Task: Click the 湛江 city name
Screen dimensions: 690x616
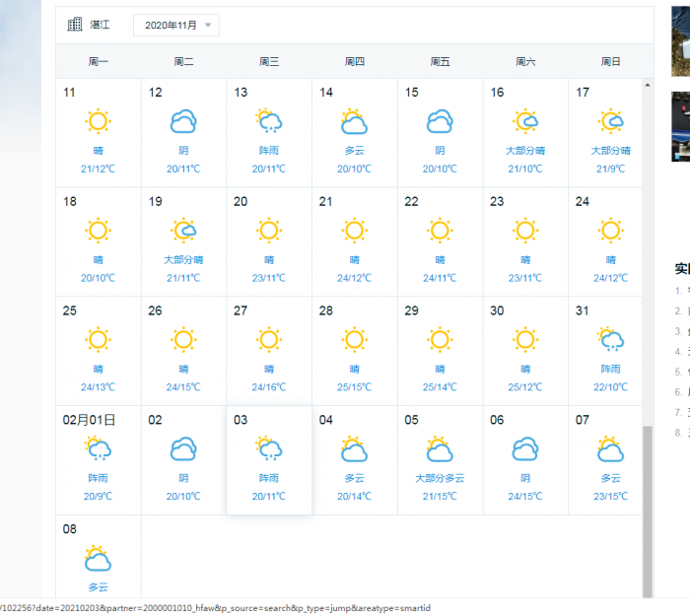Action: click(100, 25)
